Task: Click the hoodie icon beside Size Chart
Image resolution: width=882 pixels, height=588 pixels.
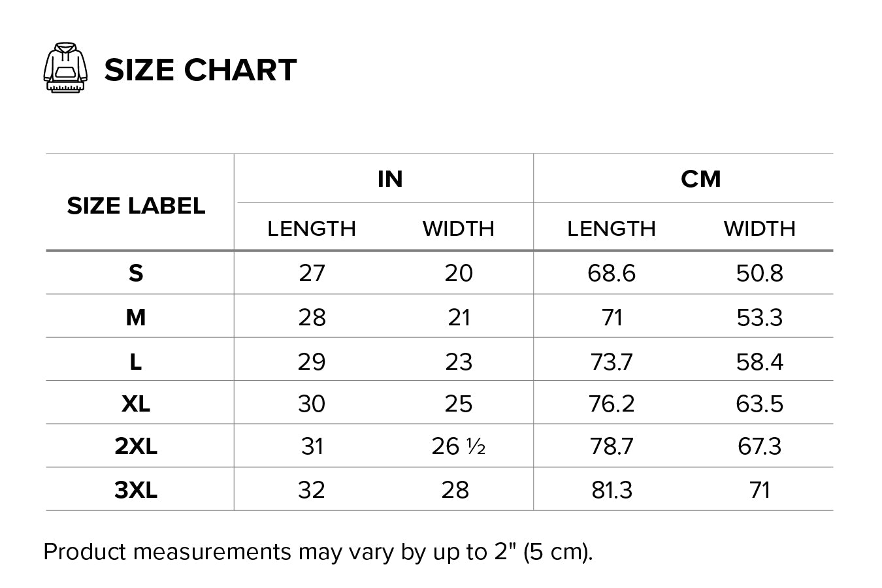Action: pyautogui.click(x=65, y=67)
